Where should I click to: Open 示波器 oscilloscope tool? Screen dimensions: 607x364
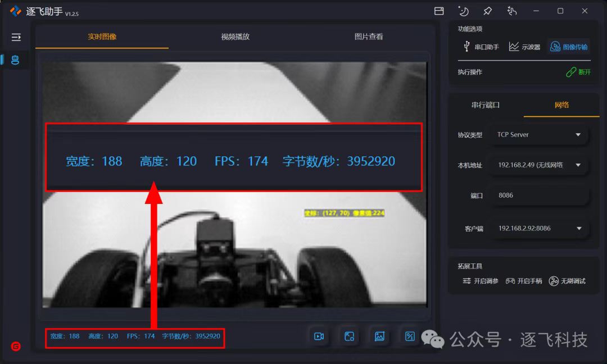(524, 47)
